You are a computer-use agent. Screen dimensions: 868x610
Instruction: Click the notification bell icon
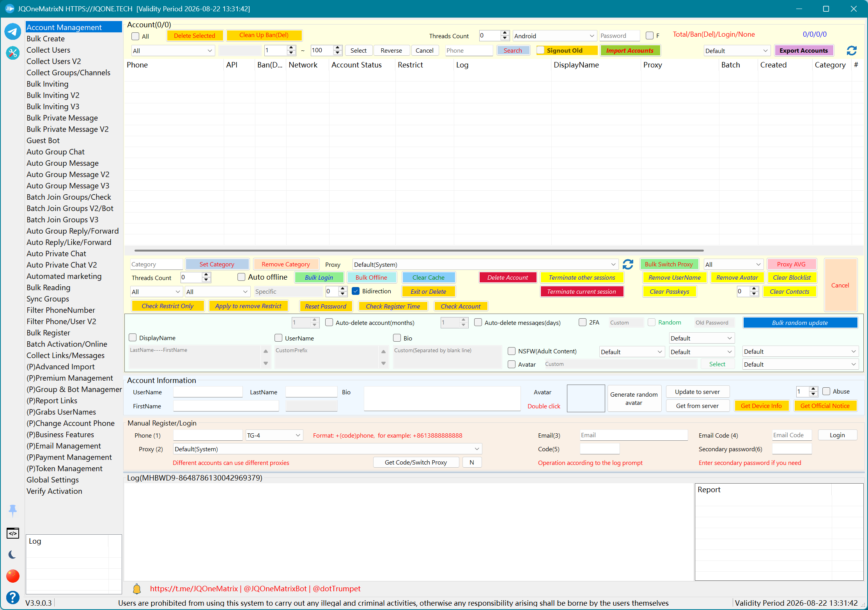(137, 589)
